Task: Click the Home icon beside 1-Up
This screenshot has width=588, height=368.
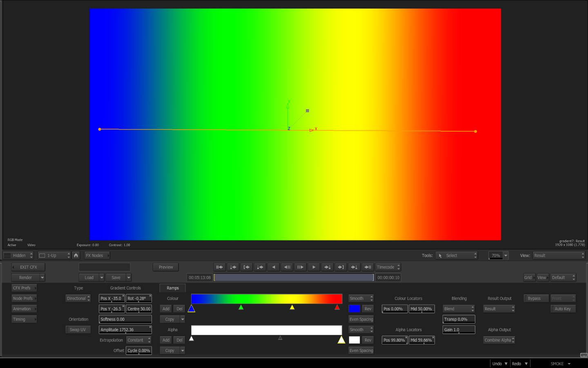Action: pos(76,256)
